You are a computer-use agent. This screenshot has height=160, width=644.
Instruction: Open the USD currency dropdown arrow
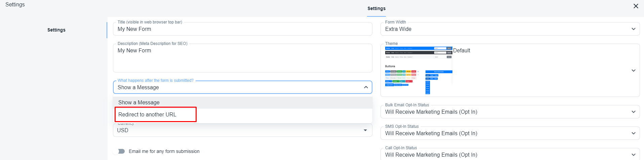click(x=365, y=130)
